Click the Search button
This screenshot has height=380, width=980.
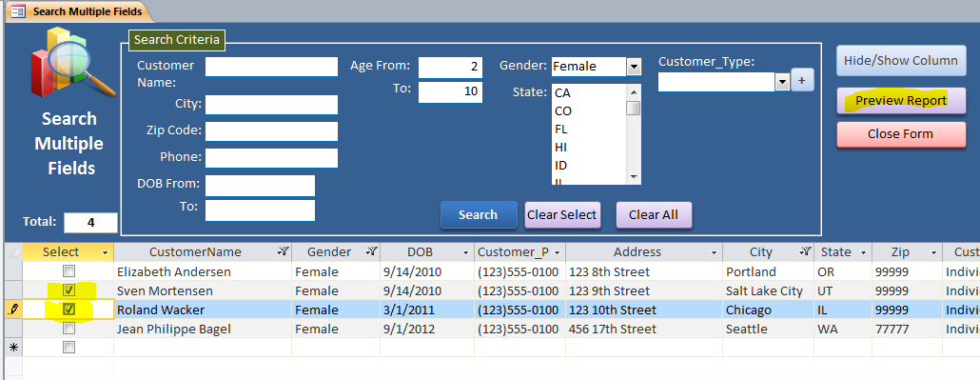pyautogui.click(x=479, y=214)
